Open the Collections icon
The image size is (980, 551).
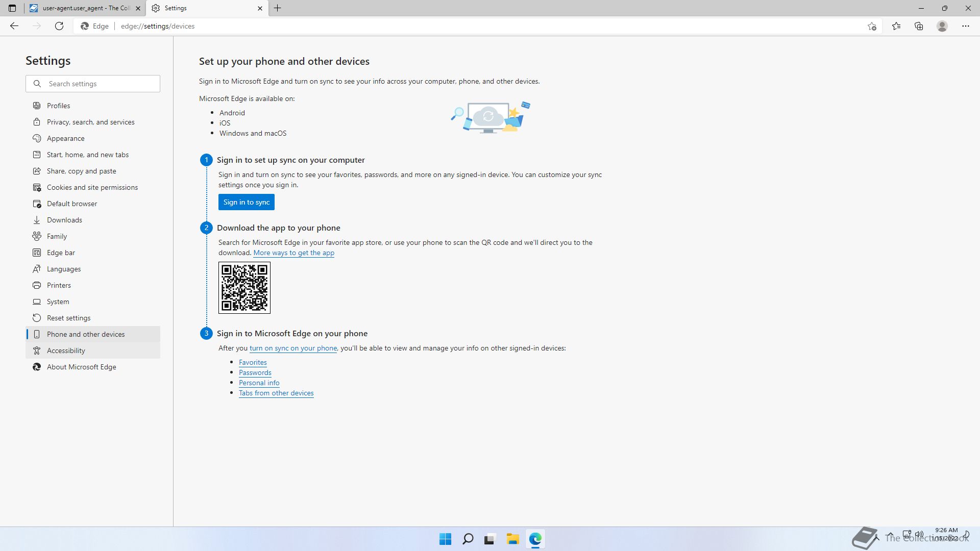tap(919, 26)
